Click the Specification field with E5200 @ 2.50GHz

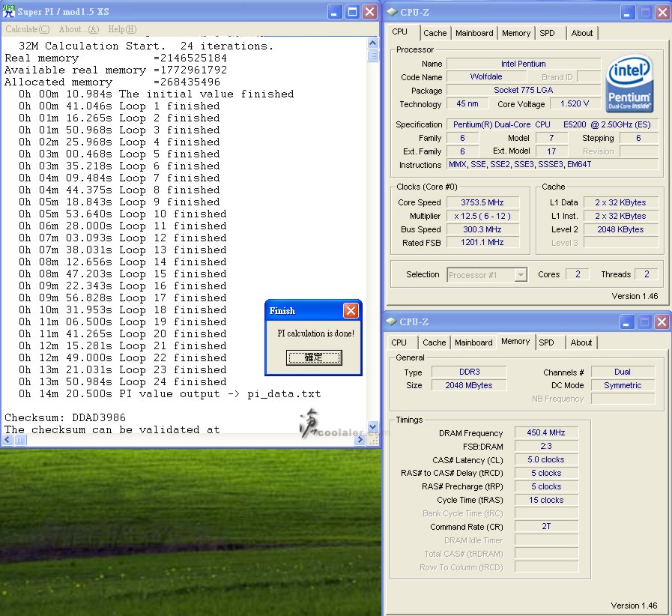[x=552, y=124]
